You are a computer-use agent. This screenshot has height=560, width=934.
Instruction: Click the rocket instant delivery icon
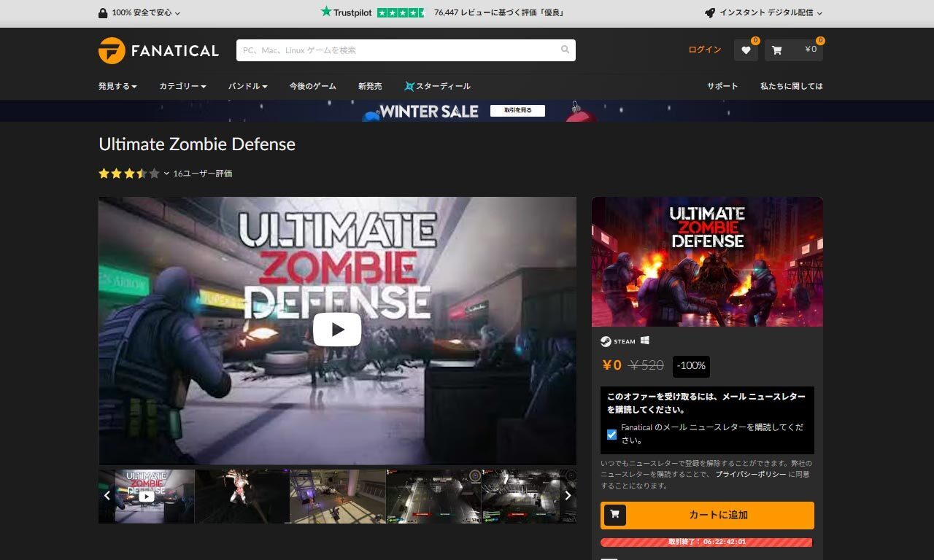(710, 13)
